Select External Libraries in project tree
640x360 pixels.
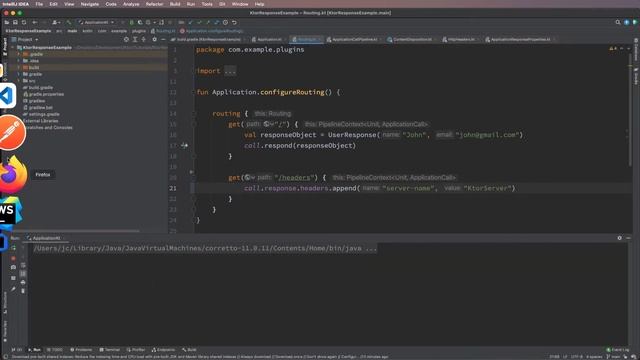[40, 121]
